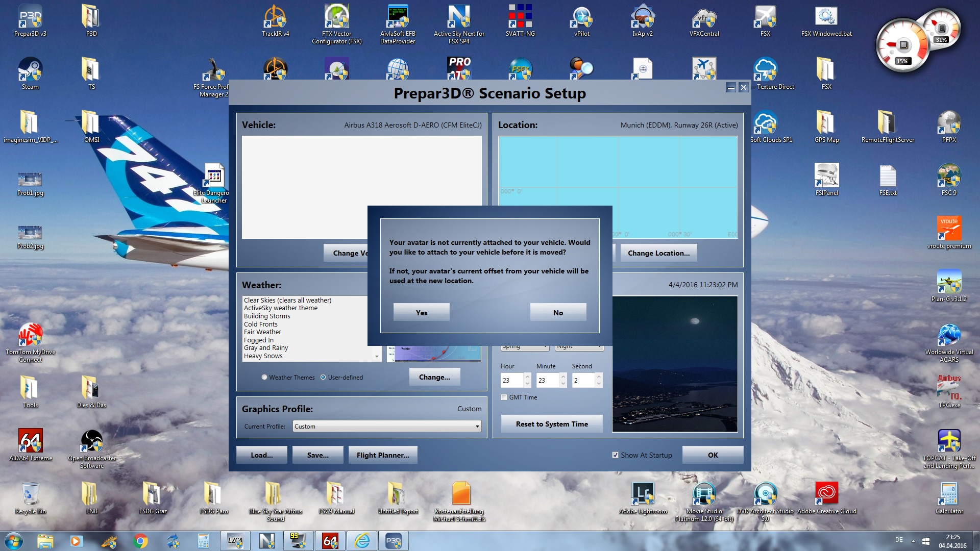
Task: Choose Cold Fronts in weather list
Action: tap(261, 324)
